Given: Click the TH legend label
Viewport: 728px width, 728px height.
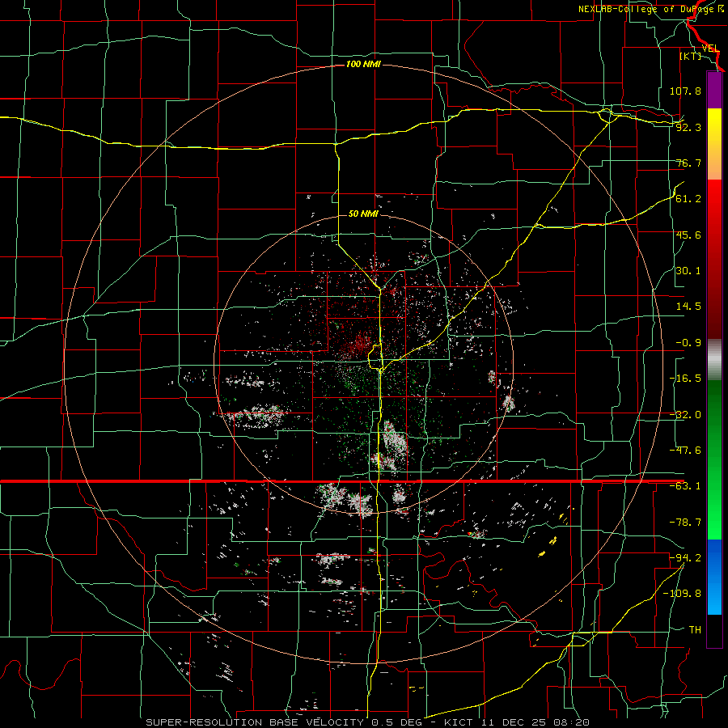Looking at the screenshot, I should [695, 630].
